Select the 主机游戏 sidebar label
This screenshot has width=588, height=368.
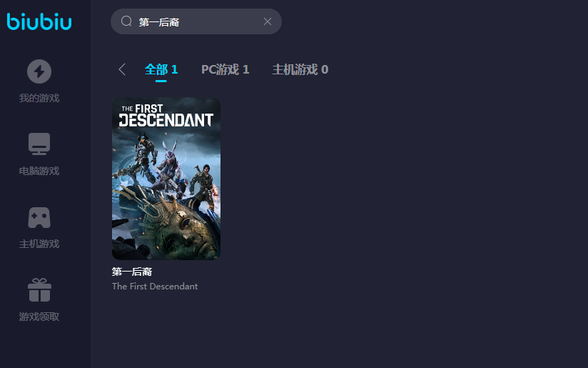coord(39,244)
